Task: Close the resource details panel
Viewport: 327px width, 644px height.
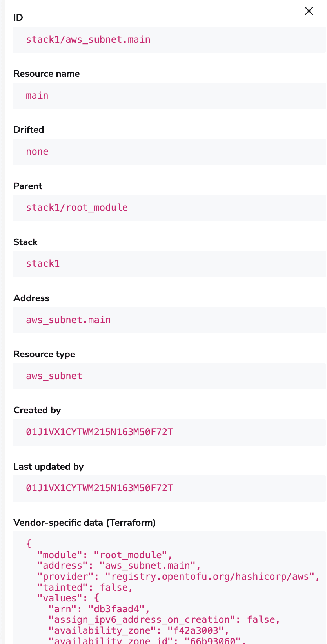Action: (x=309, y=11)
